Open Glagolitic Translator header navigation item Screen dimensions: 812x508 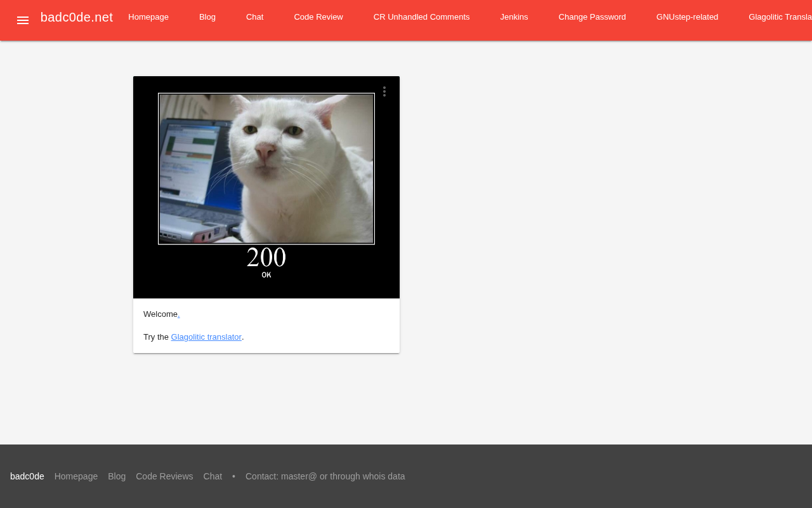pyautogui.click(x=780, y=17)
